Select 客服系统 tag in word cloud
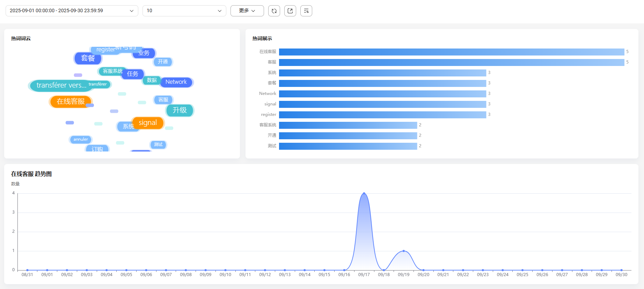The width and height of the screenshot is (644, 289). (112, 71)
